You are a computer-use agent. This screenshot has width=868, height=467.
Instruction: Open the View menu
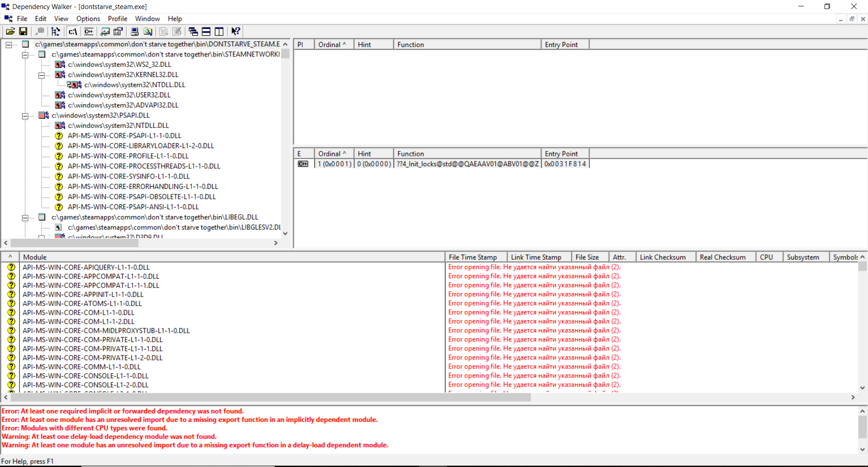point(61,19)
